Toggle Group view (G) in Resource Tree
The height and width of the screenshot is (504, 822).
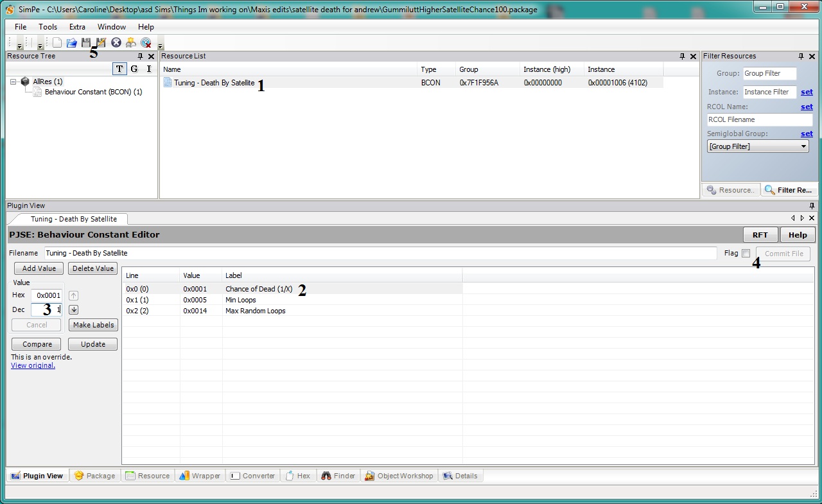pos(134,69)
